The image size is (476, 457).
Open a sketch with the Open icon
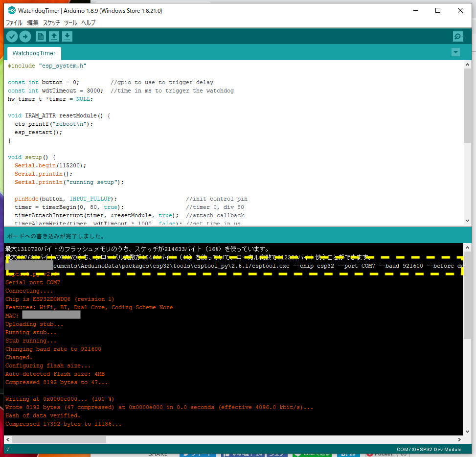click(x=54, y=37)
